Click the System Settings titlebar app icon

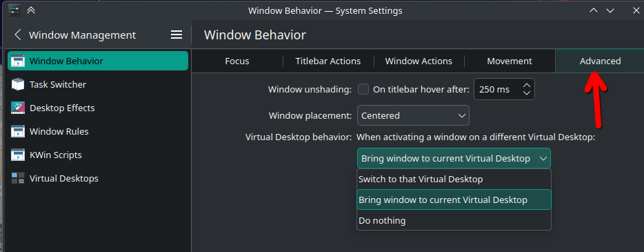pyautogui.click(x=14, y=10)
